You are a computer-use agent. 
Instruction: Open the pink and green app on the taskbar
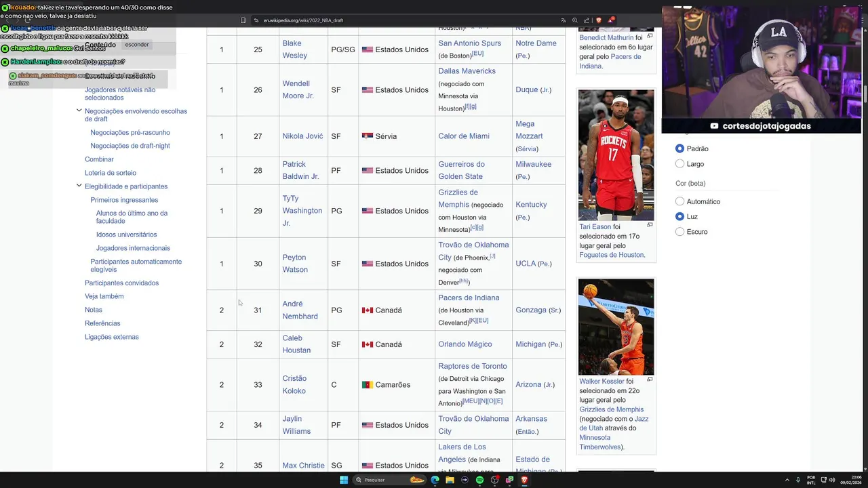point(509,480)
